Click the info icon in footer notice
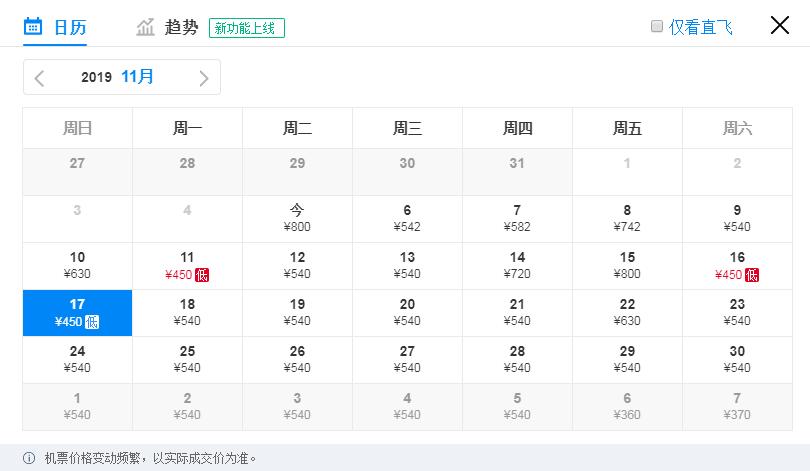Viewport: 810px width, 471px height. pyautogui.click(x=29, y=458)
